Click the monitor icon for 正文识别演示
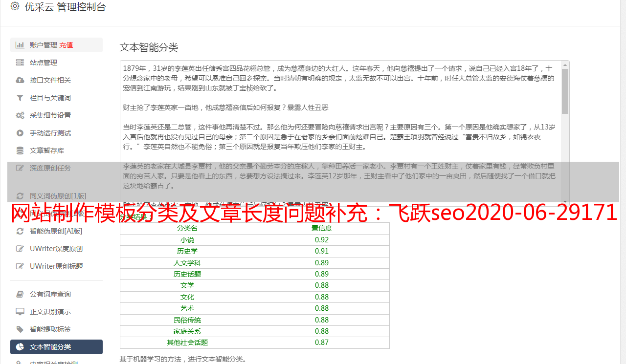626x364 pixels. pyautogui.click(x=20, y=312)
